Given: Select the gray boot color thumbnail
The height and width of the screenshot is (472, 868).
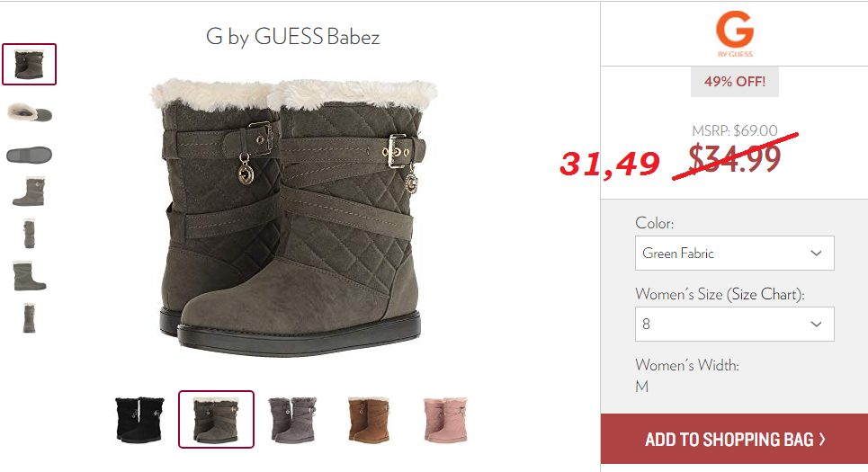Looking at the screenshot, I should point(292,420).
